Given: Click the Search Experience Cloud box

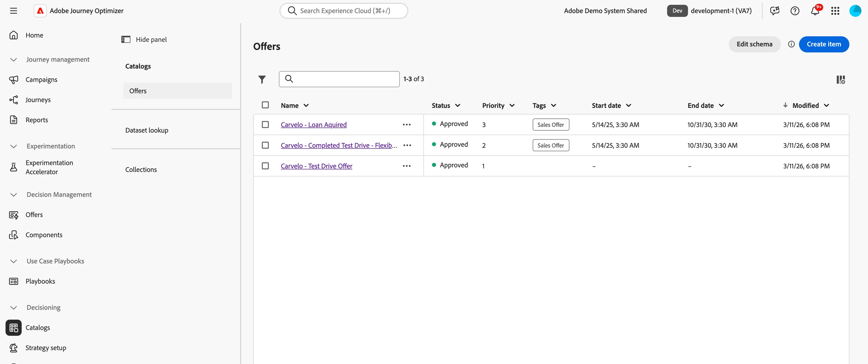Looking at the screenshot, I should (344, 11).
